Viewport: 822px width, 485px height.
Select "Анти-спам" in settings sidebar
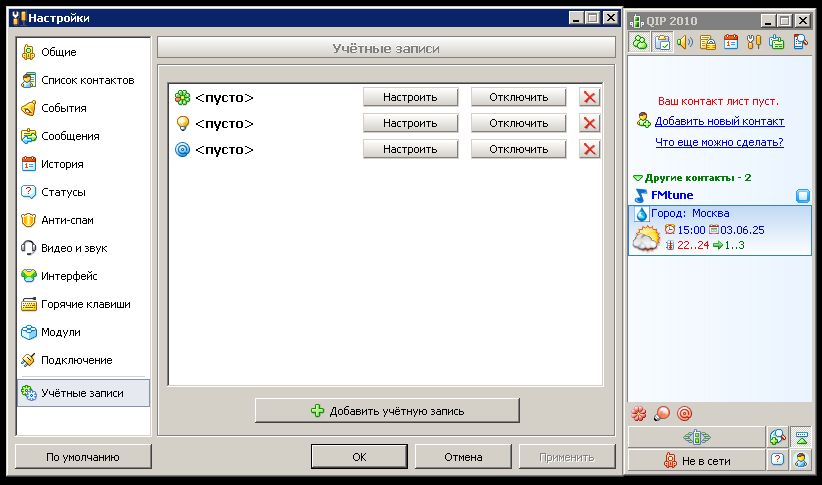[x=67, y=220]
